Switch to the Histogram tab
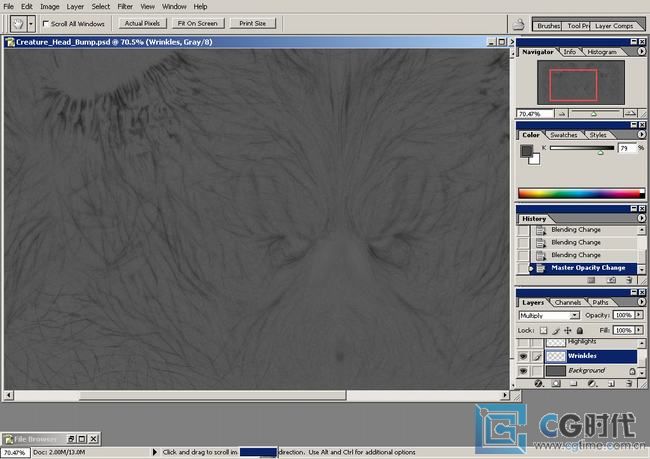Viewport: 650px width, 459px height. coord(601,52)
